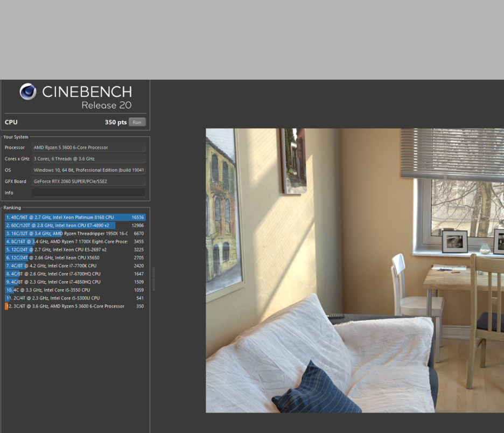This screenshot has height=433, width=504.
Task: Click the Your System group label
Action: tap(16, 137)
